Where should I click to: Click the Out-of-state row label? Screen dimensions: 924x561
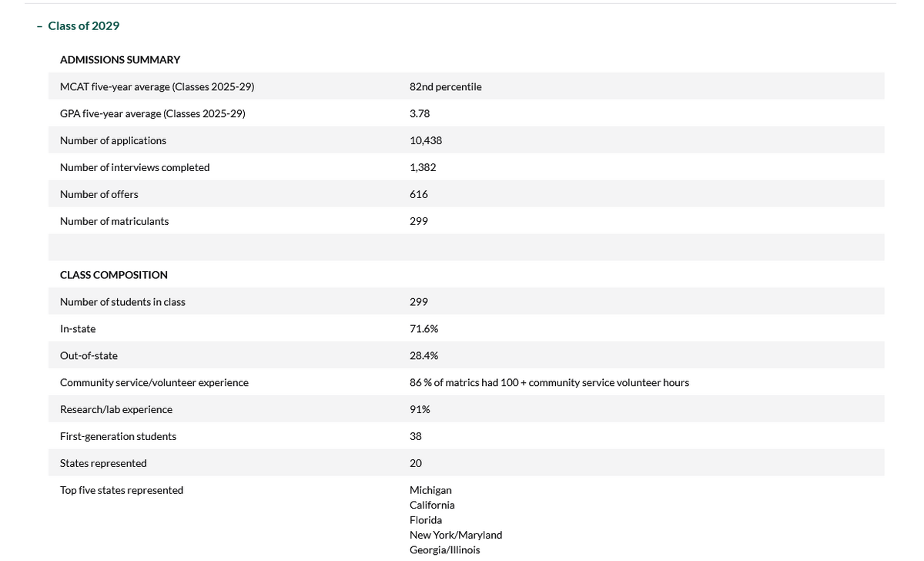tap(89, 356)
